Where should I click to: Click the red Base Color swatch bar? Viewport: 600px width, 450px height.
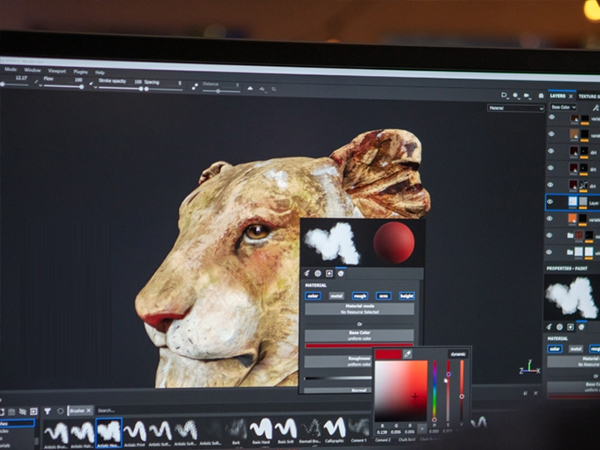[x=359, y=346]
